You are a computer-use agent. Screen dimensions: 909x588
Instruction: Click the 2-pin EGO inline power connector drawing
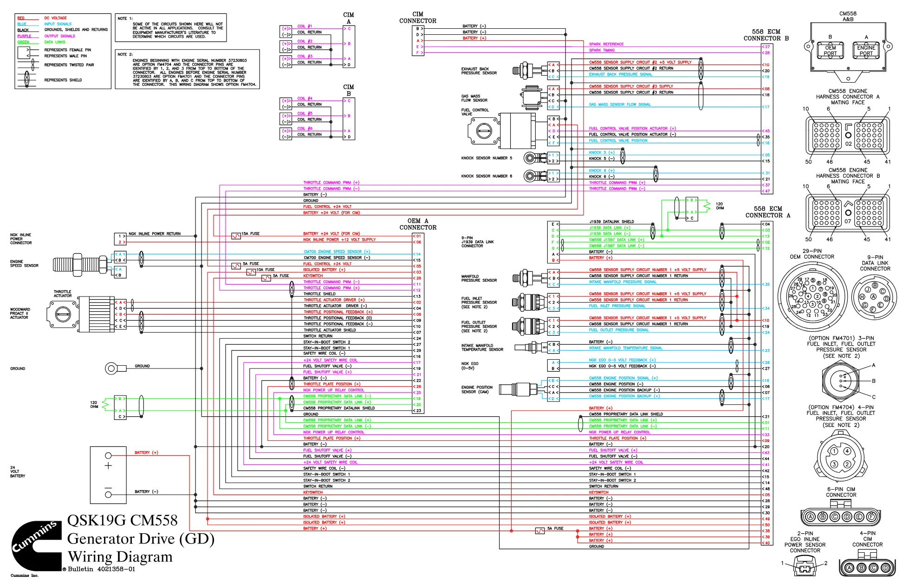pyautogui.click(x=805, y=566)
